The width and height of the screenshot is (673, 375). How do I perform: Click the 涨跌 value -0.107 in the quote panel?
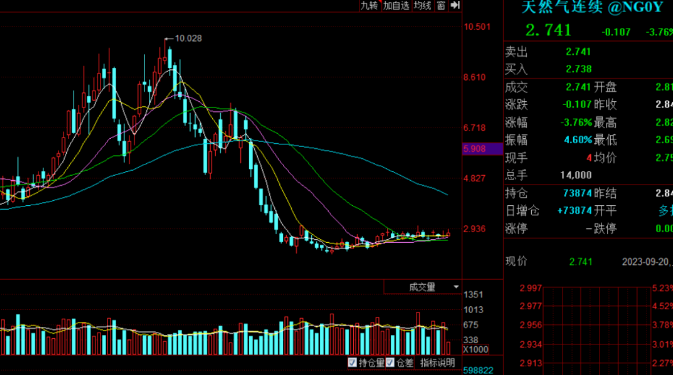(x=577, y=105)
